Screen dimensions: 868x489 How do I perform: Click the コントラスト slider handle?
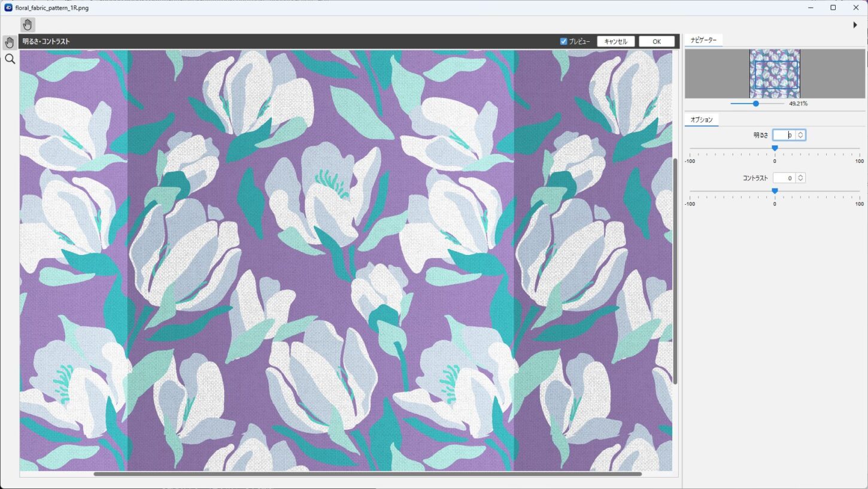(x=775, y=191)
